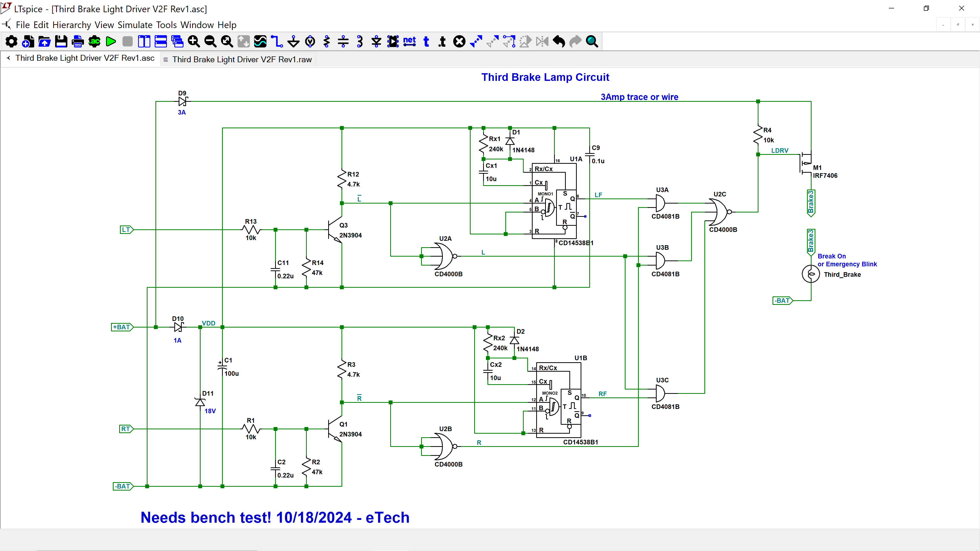Zoom in on the schematic
The width and height of the screenshot is (980, 551).
coord(194,41)
